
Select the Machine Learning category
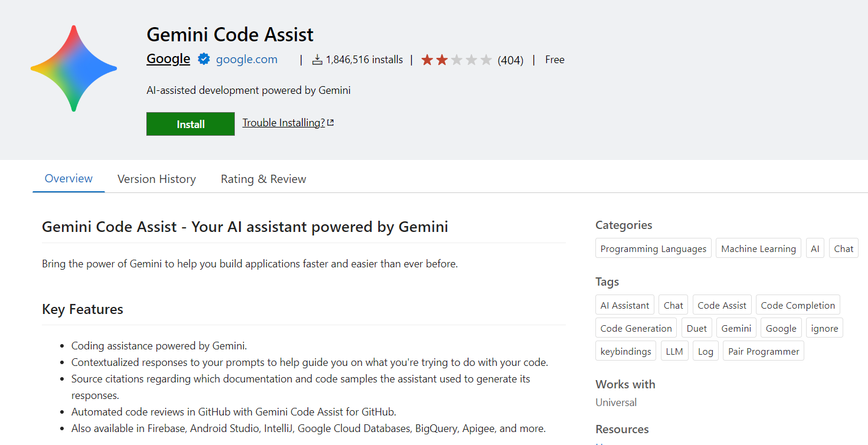[x=758, y=248]
